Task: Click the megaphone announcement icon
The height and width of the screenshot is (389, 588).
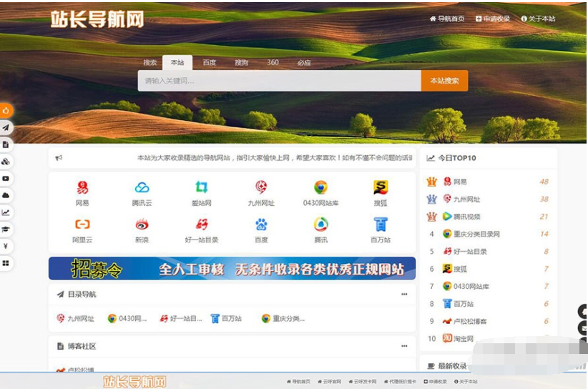Action: pos(59,158)
